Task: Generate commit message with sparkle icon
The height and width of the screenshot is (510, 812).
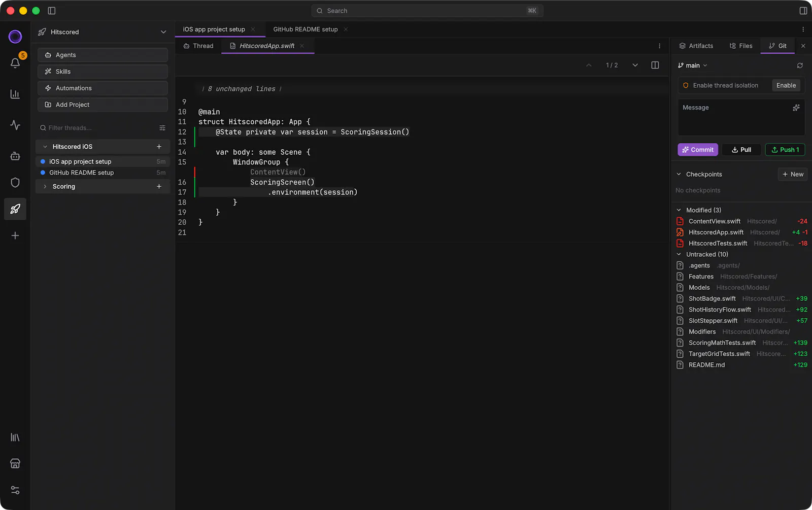Action: click(796, 108)
